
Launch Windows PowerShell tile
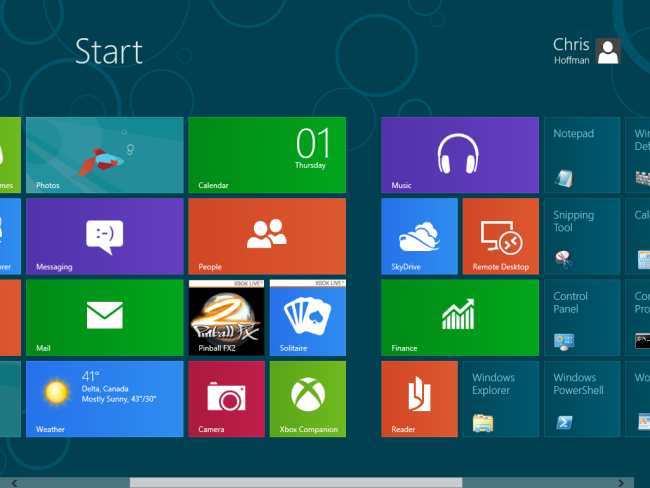coord(582,399)
